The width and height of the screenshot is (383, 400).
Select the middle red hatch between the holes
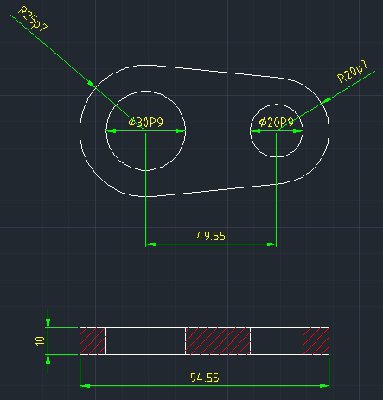click(218, 341)
